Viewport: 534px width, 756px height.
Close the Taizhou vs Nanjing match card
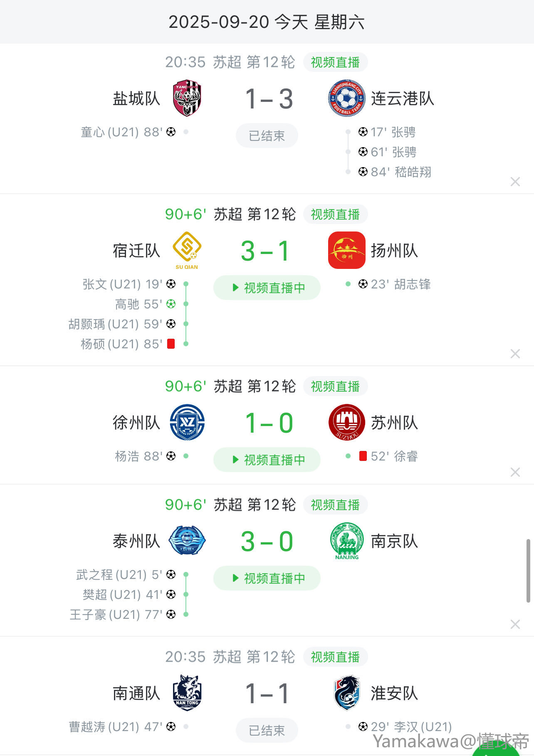click(515, 624)
